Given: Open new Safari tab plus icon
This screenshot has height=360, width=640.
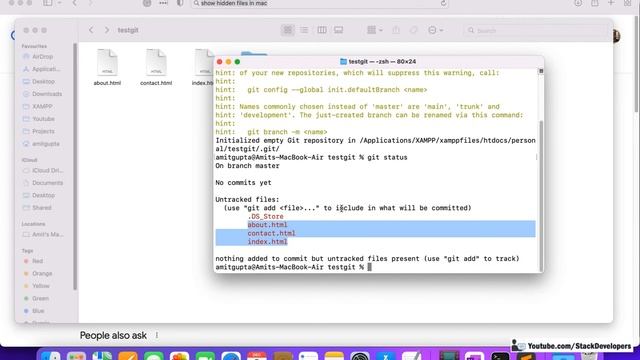Looking at the screenshot, I should click(611, 3).
